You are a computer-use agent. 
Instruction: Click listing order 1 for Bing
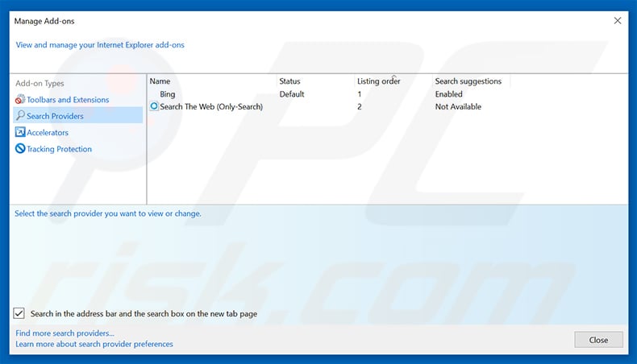(359, 93)
